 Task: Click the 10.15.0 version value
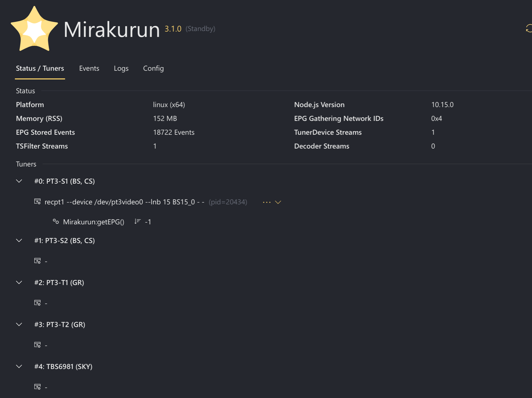tap(442, 105)
